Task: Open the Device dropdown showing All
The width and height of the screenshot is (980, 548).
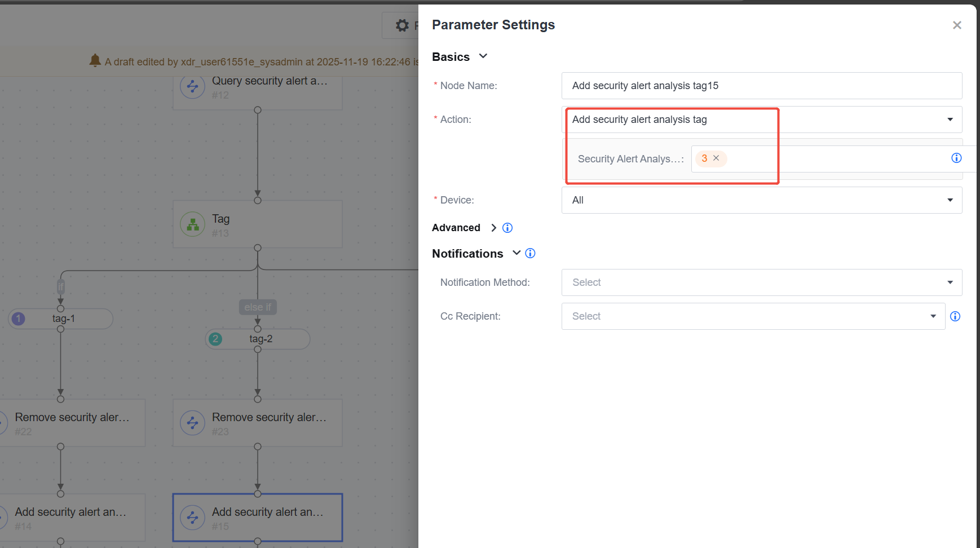Action: 762,200
